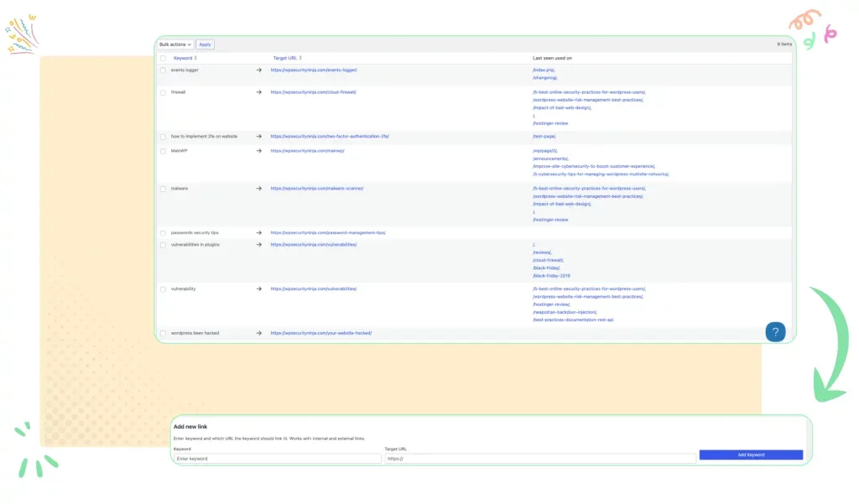Open the /neapolitan-backdoor-injection/ link
The width and height of the screenshot is (859, 504).
point(565,312)
